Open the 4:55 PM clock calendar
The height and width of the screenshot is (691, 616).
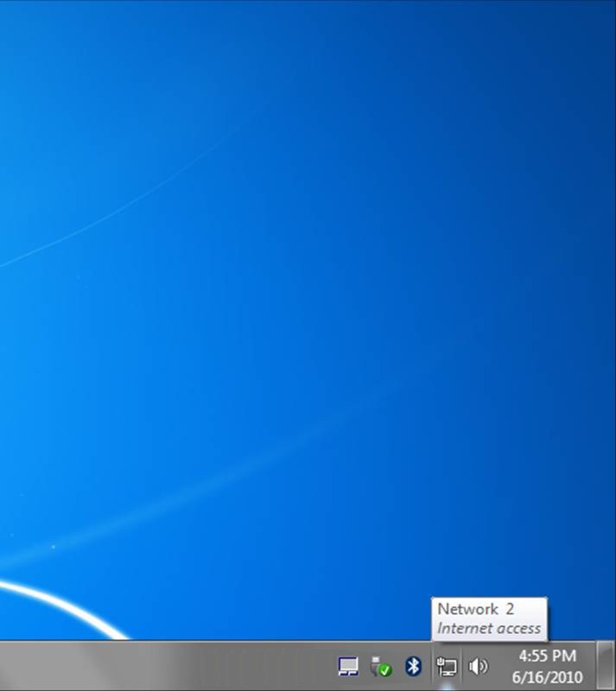point(547,666)
